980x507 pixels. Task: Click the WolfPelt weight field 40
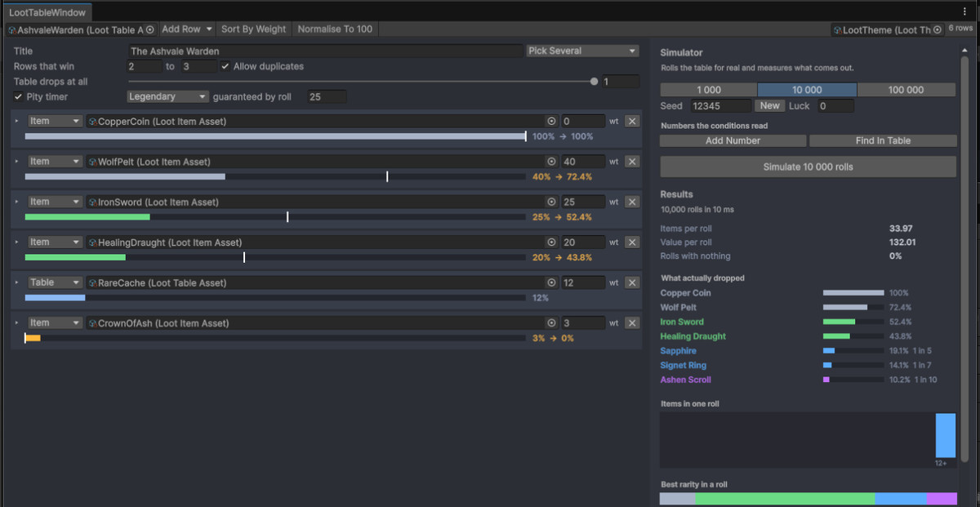pos(583,162)
